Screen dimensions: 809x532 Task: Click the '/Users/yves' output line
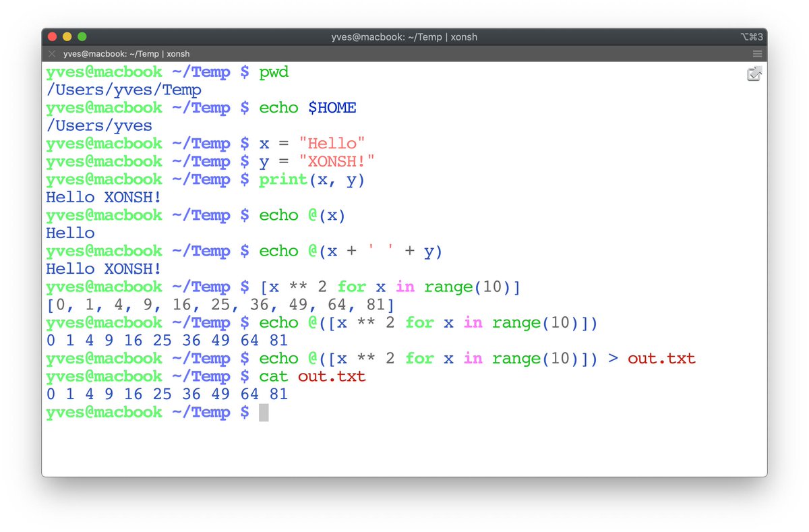point(99,125)
